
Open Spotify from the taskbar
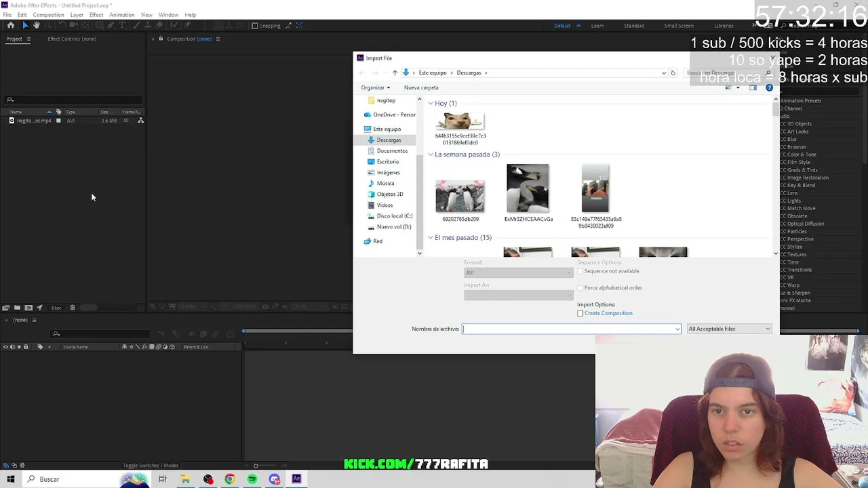tap(252, 479)
